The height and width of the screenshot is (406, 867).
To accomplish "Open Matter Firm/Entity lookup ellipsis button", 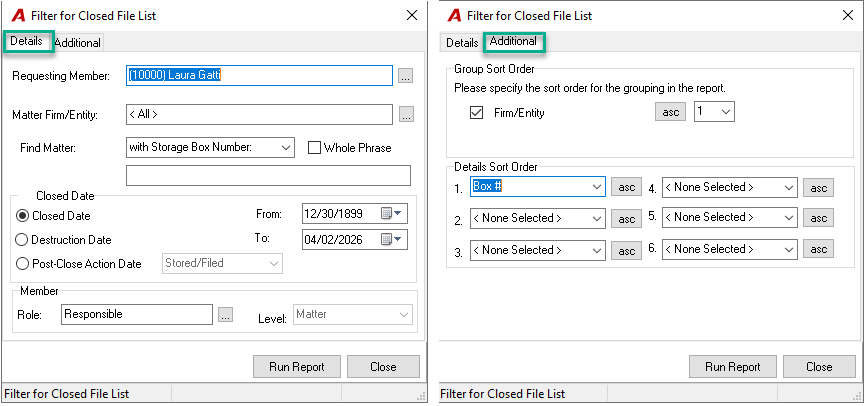I will coord(406,115).
